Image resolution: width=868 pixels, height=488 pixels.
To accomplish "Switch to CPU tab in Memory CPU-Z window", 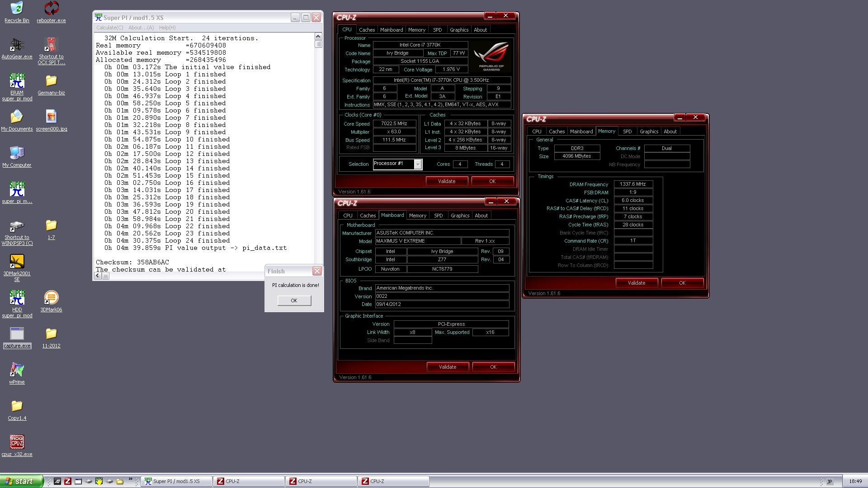I will [x=537, y=131].
